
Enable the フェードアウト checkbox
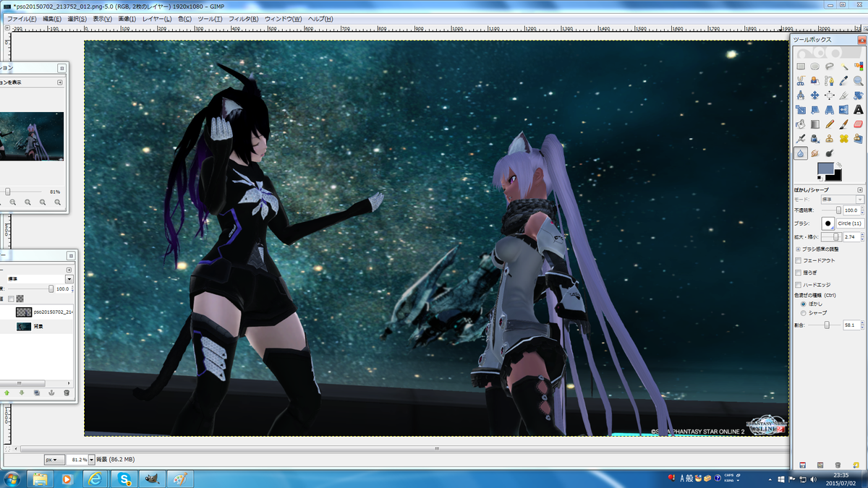(798, 261)
